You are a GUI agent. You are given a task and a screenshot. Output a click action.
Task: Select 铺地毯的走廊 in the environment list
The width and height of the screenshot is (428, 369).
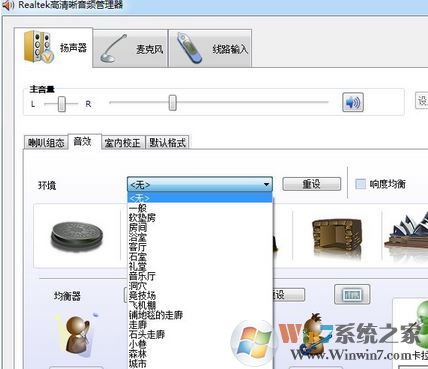(x=200, y=315)
